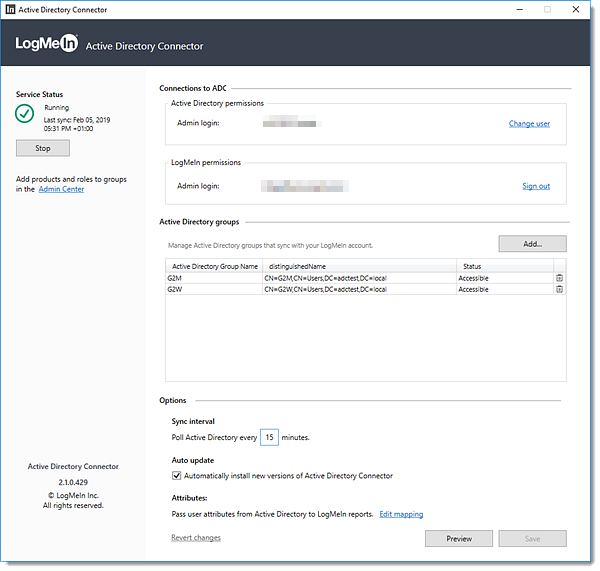
Task: Click the Revert changes link
Action: pos(196,538)
